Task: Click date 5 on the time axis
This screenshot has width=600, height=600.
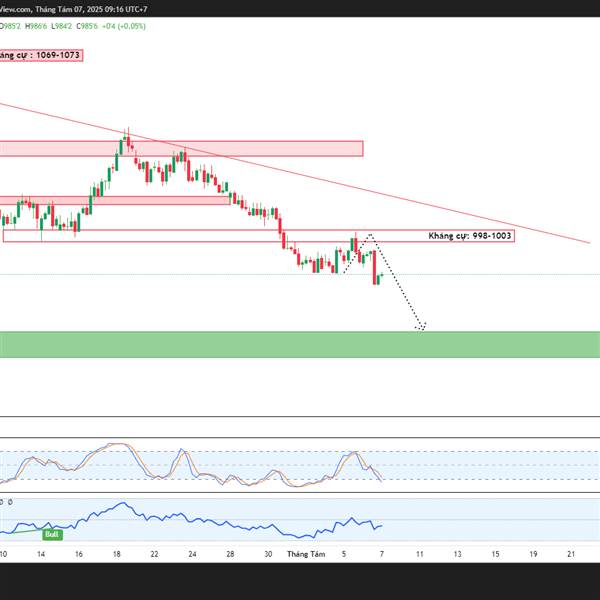Action: (344, 554)
